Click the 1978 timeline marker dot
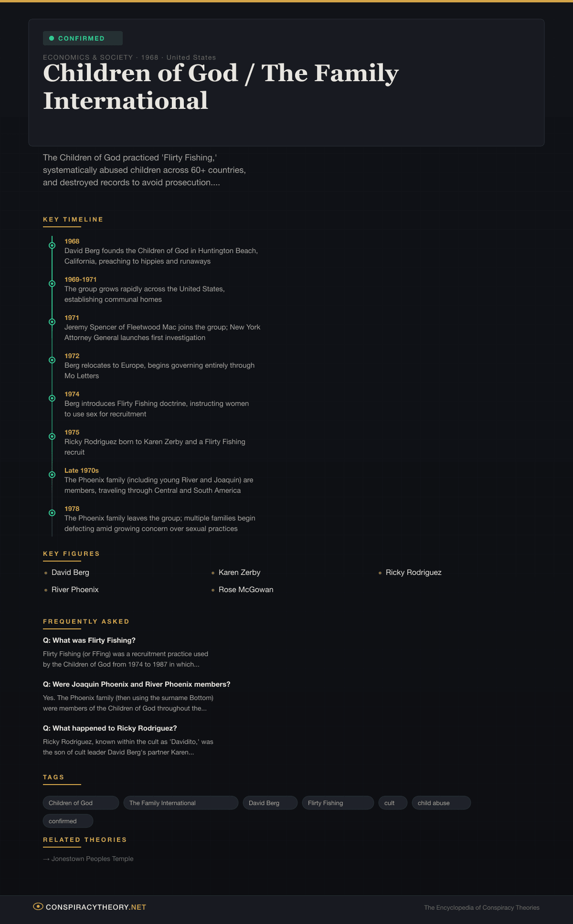The width and height of the screenshot is (573, 924). tap(52, 513)
